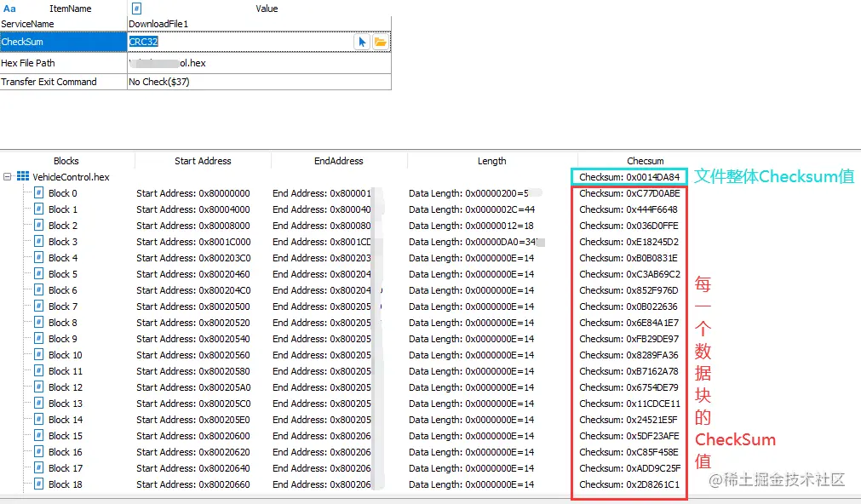
Task: Click Data Length 0x00000012=18
Action: click(x=471, y=226)
